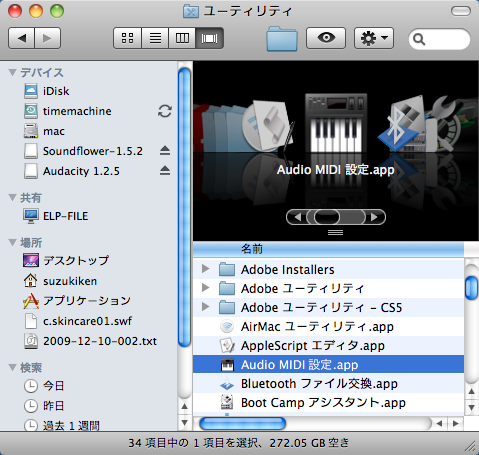Click the horizontal scrollbar thumb

243,424
